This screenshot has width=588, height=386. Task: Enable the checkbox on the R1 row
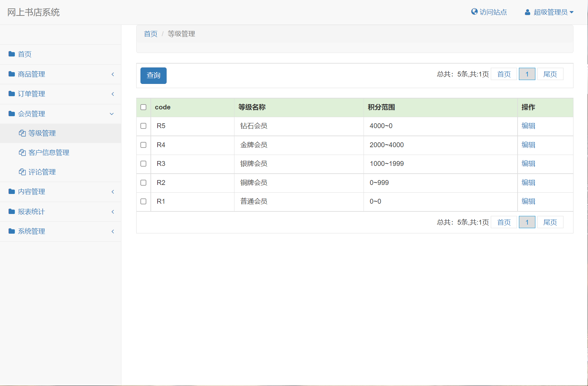click(143, 201)
